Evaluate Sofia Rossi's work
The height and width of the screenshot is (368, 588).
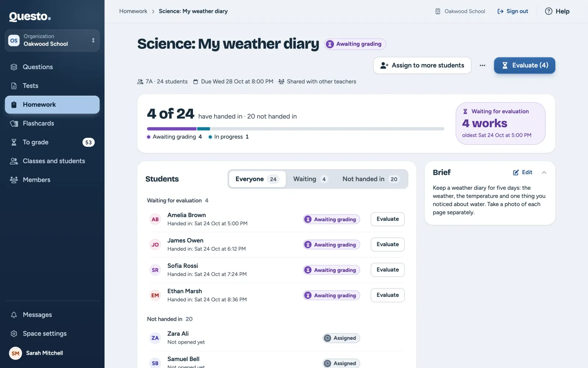click(387, 270)
